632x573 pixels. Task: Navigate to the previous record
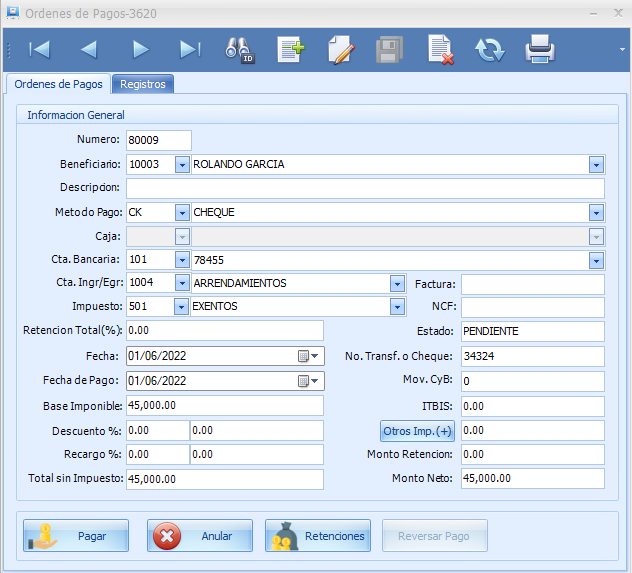pos(90,49)
